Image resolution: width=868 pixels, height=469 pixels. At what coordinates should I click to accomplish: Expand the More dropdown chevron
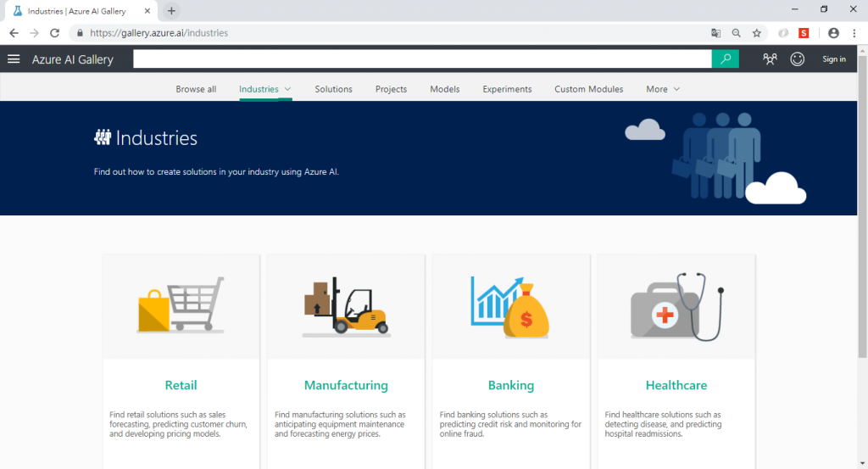[x=676, y=89]
